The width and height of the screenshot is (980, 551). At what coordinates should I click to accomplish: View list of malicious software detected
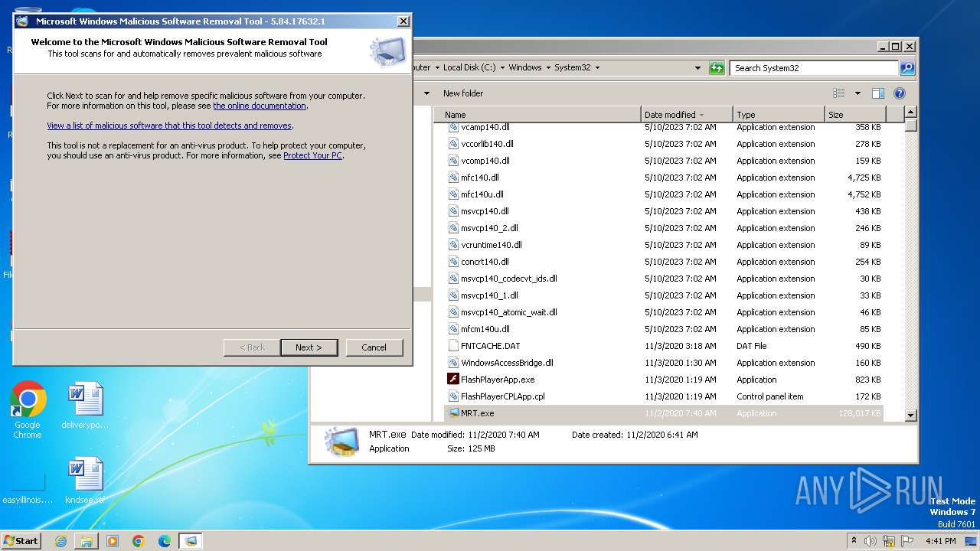click(169, 126)
